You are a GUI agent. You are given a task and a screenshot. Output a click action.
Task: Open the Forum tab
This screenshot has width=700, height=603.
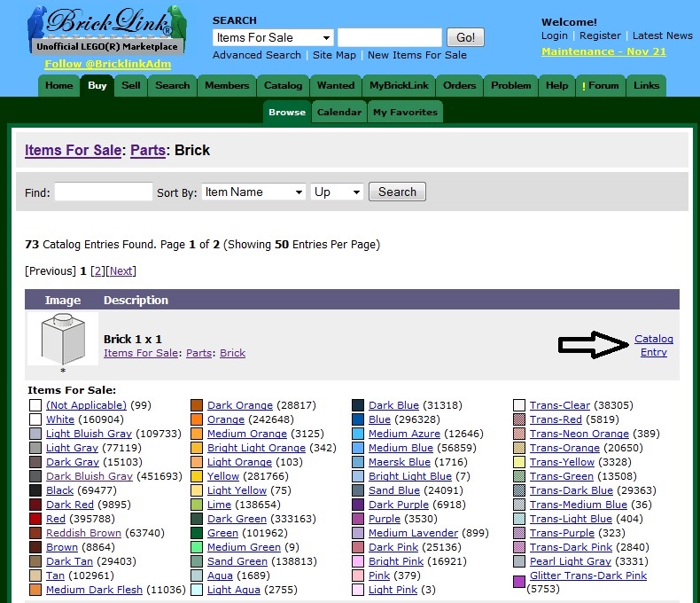click(x=601, y=85)
